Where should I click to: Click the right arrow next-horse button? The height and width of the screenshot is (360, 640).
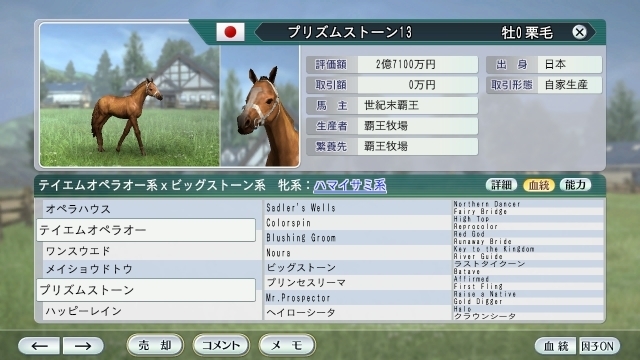83,346
